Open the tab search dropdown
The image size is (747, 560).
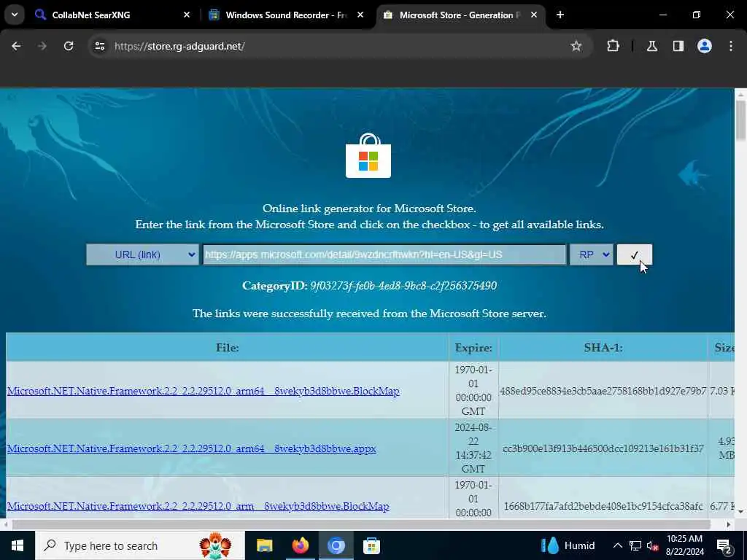(15, 15)
